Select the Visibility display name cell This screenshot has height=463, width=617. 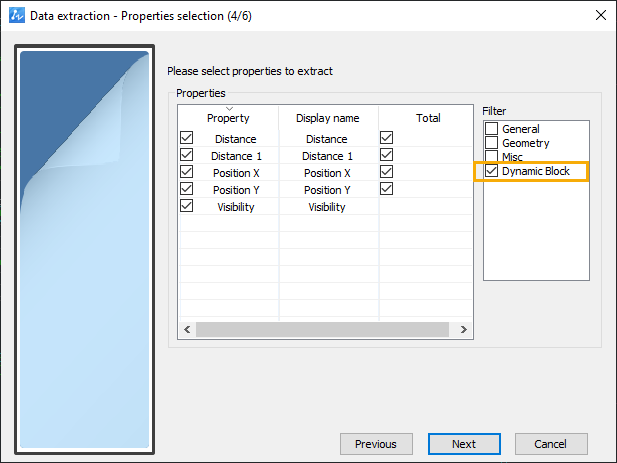pyautogui.click(x=327, y=207)
